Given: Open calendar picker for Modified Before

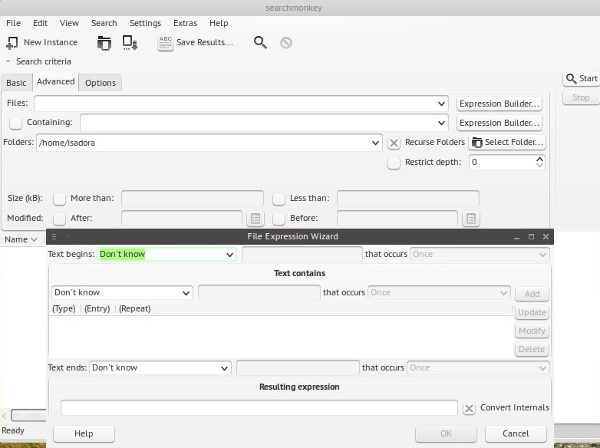Looking at the screenshot, I should click(471, 218).
